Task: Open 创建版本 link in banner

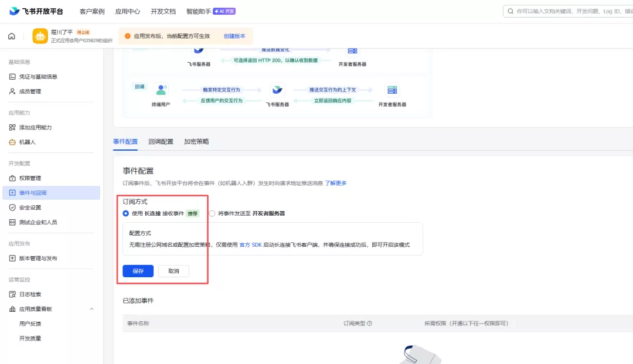Action: coord(234,36)
